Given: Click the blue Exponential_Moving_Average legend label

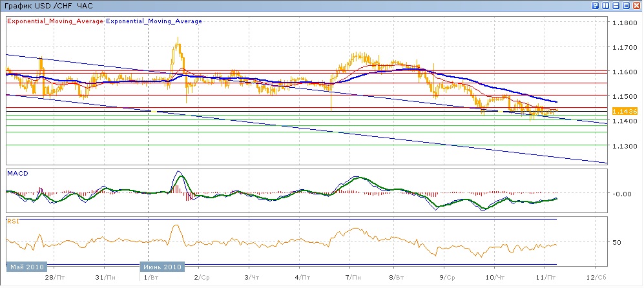Looking at the screenshot, I should [x=154, y=21].
